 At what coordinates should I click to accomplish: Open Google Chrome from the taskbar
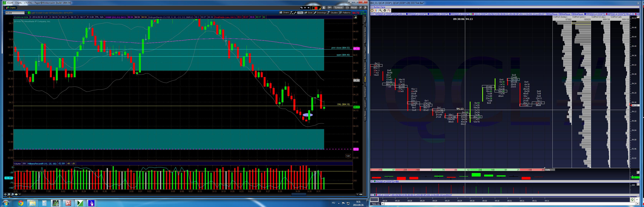[x=21, y=203]
